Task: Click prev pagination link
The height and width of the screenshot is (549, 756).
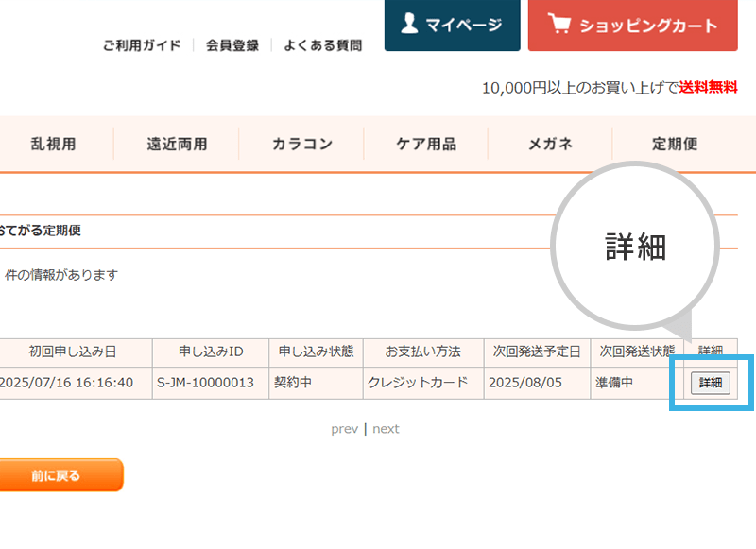Action: coord(344,429)
